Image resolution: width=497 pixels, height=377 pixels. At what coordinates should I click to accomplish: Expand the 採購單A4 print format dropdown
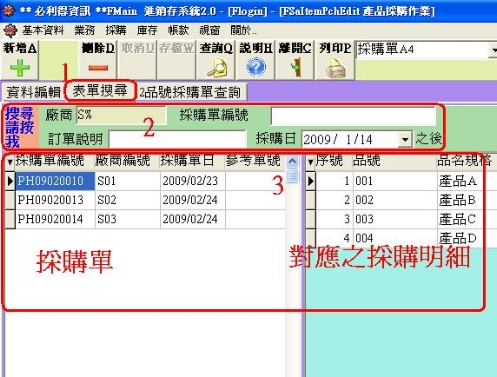[x=493, y=50]
